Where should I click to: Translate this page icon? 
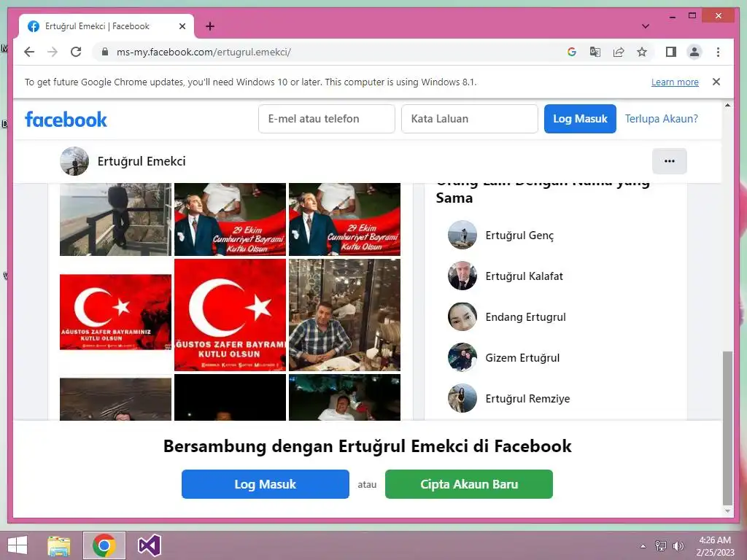pos(595,52)
